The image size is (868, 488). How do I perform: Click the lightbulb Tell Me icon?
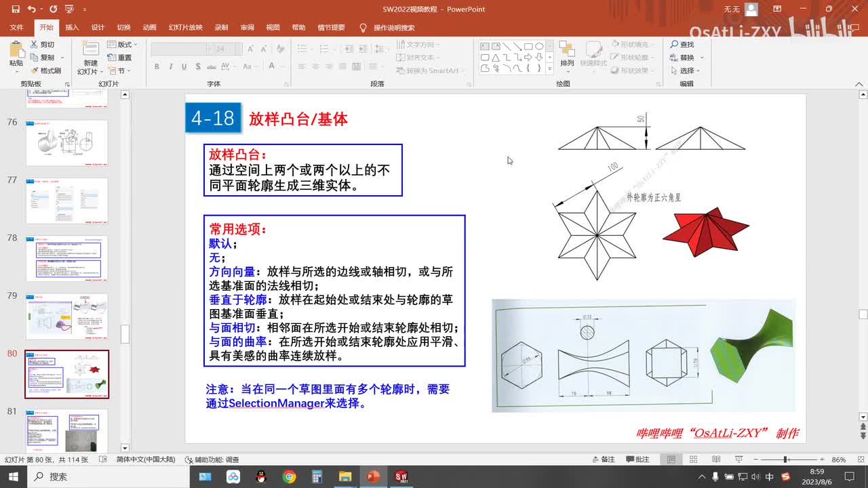[x=363, y=28]
